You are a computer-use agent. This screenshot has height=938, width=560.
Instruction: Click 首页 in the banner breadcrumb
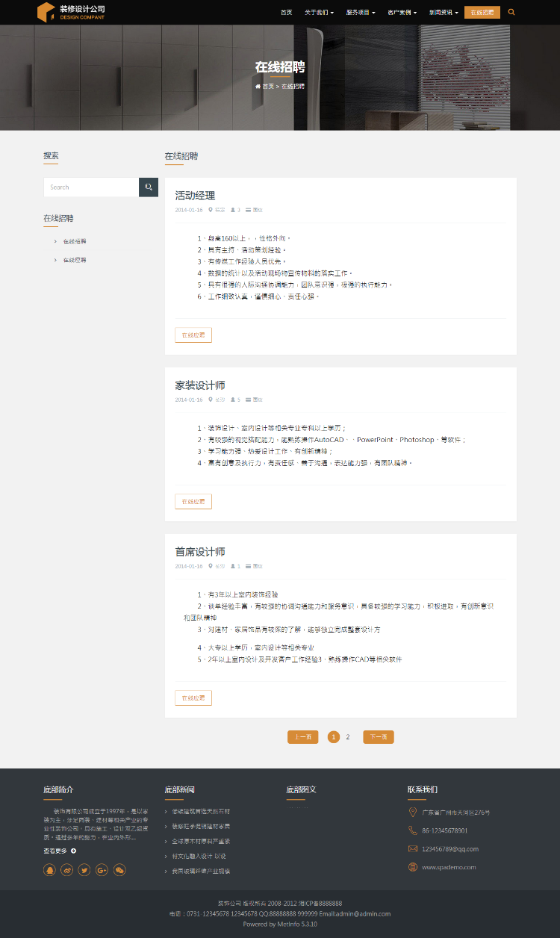(268, 86)
